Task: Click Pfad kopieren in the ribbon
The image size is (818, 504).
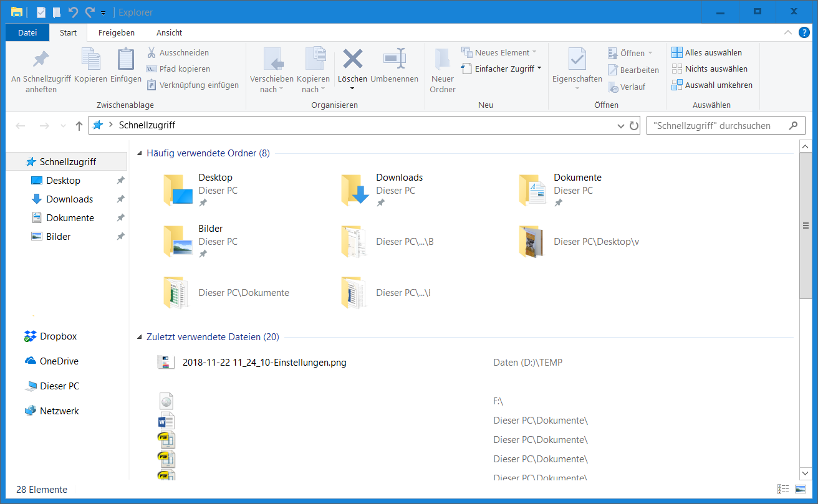Action: 178,69
